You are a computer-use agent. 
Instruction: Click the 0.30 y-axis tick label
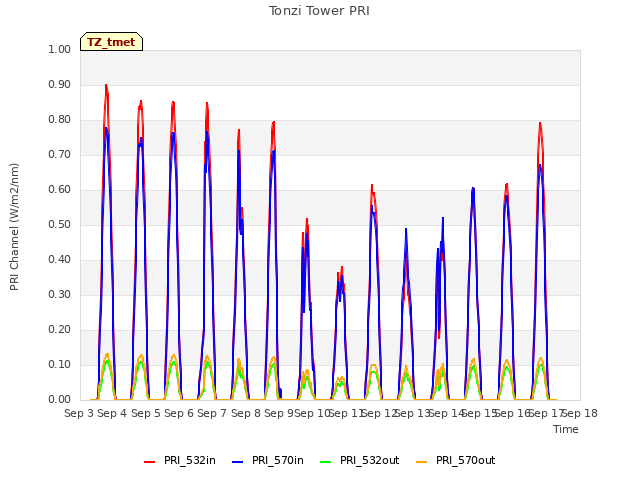[x=60, y=294]
